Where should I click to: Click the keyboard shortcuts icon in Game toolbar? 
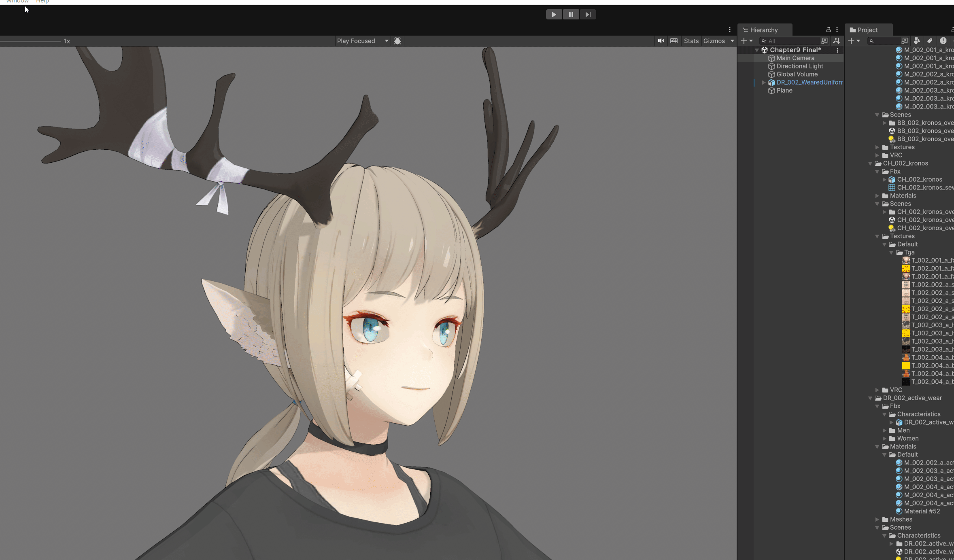[674, 41]
